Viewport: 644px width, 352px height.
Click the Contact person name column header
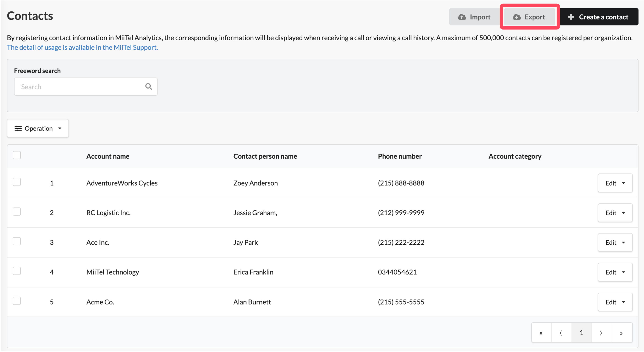pyautogui.click(x=265, y=156)
